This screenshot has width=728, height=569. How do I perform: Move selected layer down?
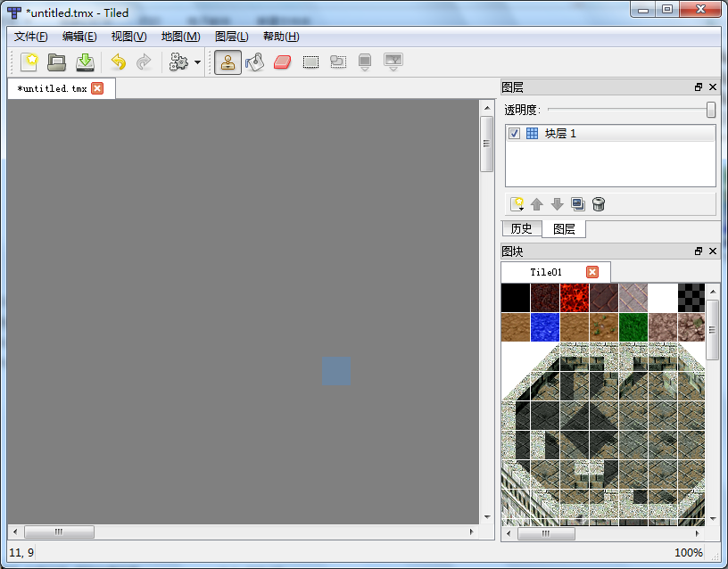pos(557,204)
